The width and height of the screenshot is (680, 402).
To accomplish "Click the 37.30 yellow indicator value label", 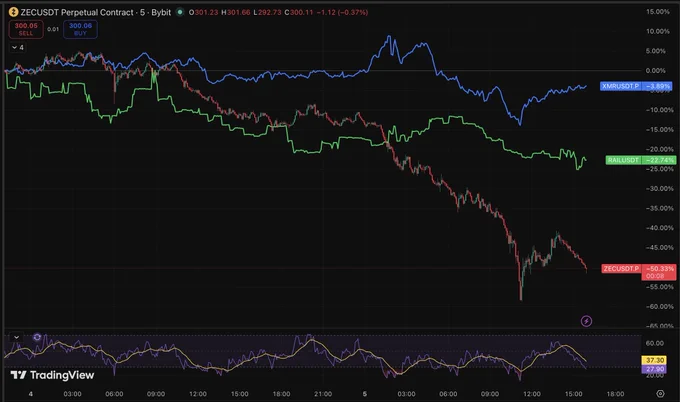I will point(654,360).
